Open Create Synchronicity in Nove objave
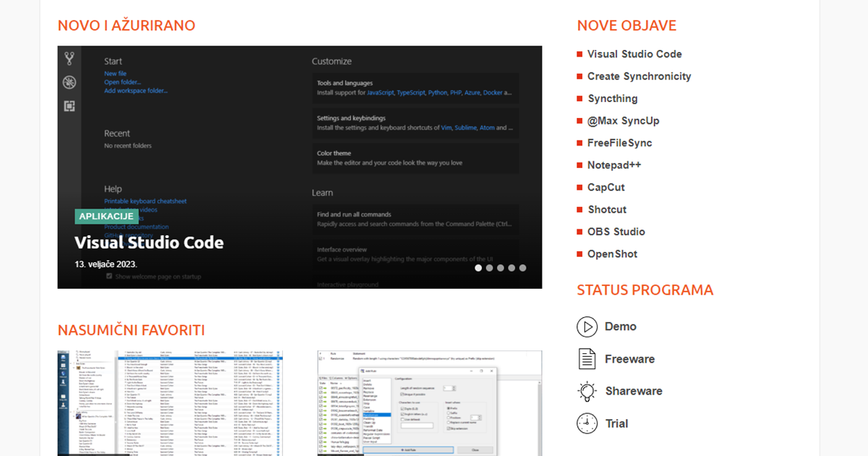 point(639,76)
